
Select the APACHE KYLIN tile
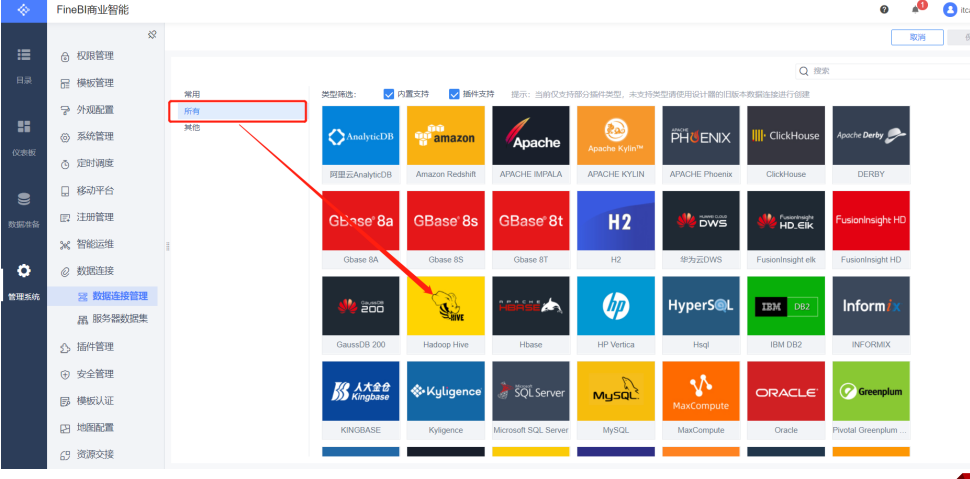(x=616, y=144)
